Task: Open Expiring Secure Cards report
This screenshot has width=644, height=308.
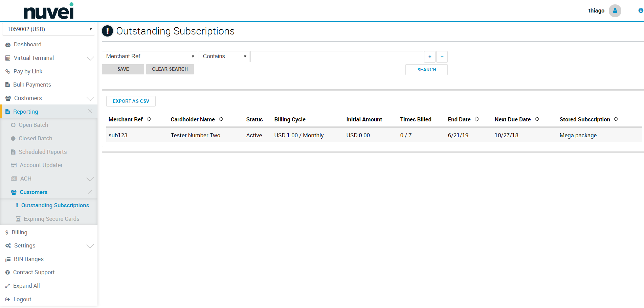Action: (51, 219)
